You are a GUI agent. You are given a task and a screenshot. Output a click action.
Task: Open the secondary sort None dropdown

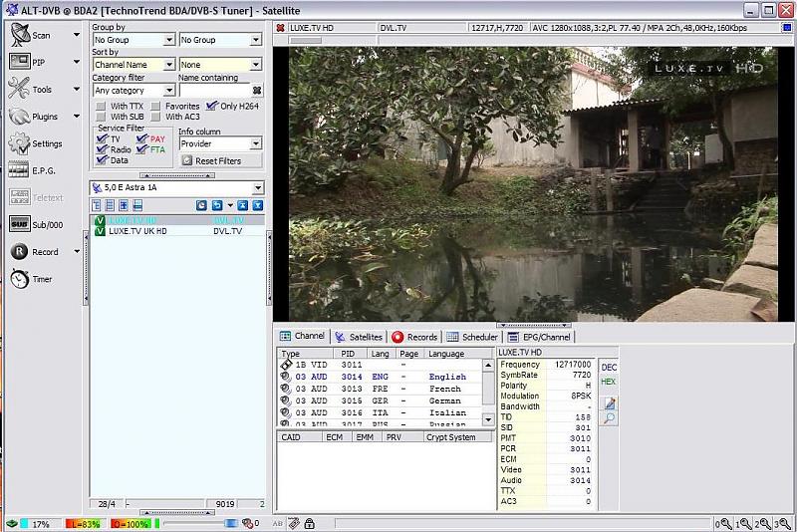click(x=220, y=65)
